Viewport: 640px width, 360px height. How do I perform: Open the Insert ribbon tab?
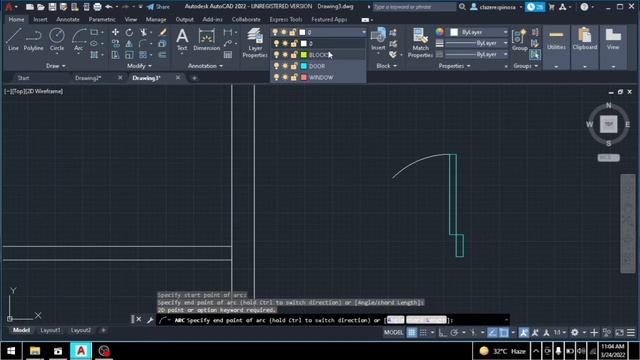click(x=40, y=19)
